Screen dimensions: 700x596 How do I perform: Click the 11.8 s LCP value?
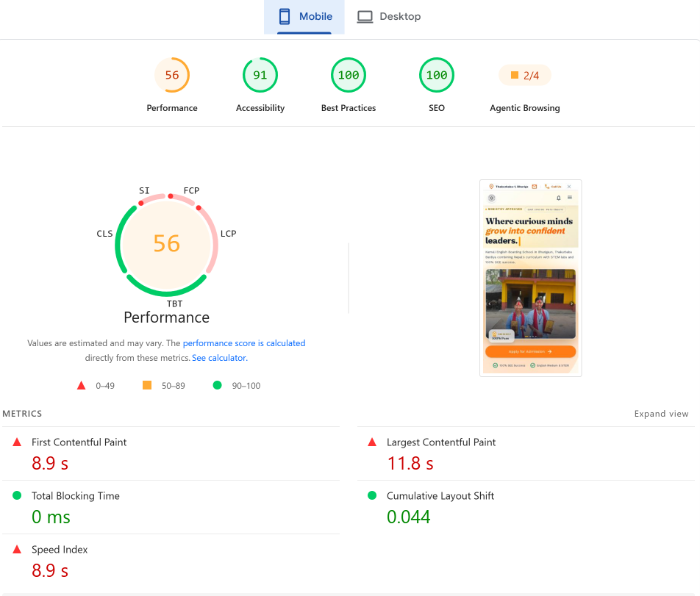point(410,463)
